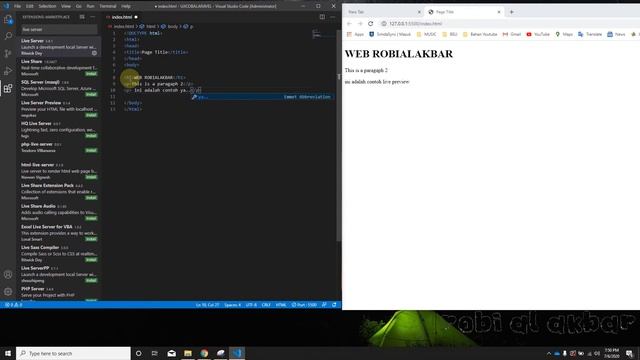Split the editor to the right
640x360 pixels.
click(x=322, y=17)
